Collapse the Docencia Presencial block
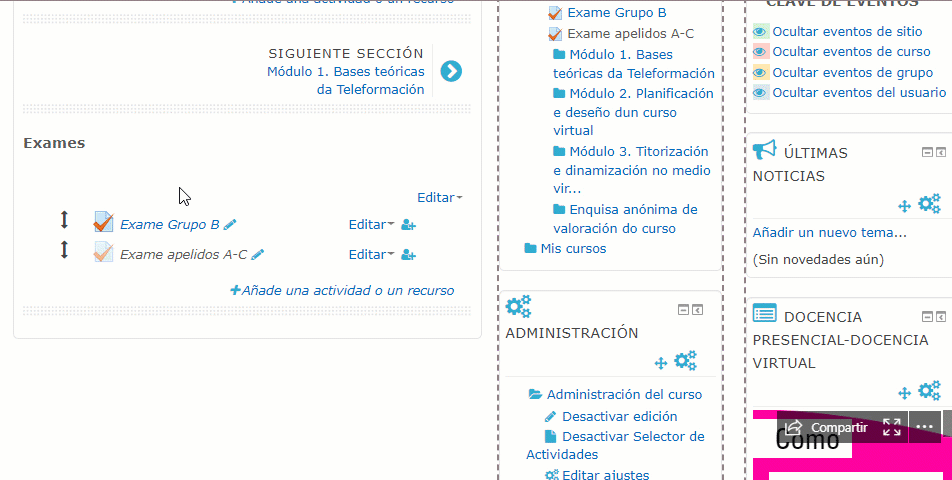 click(x=927, y=316)
